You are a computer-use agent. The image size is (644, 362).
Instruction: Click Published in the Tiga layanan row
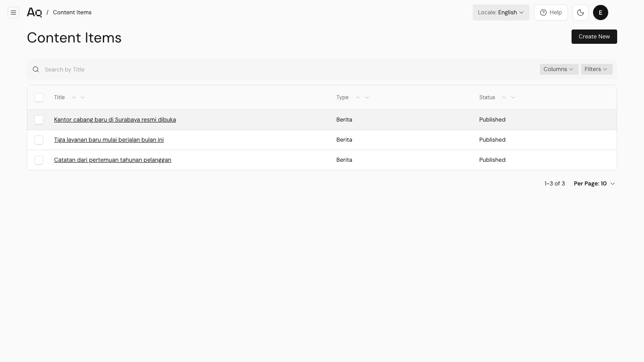click(492, 140)
